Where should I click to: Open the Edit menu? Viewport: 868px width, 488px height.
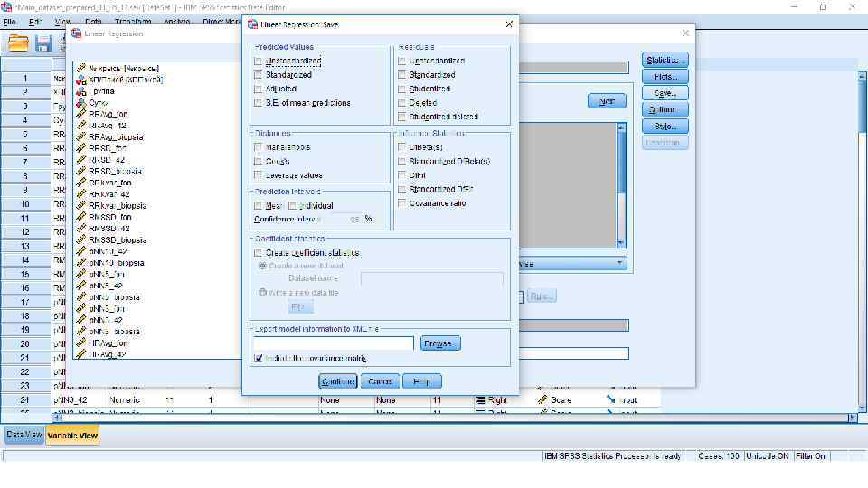(35, 22)
